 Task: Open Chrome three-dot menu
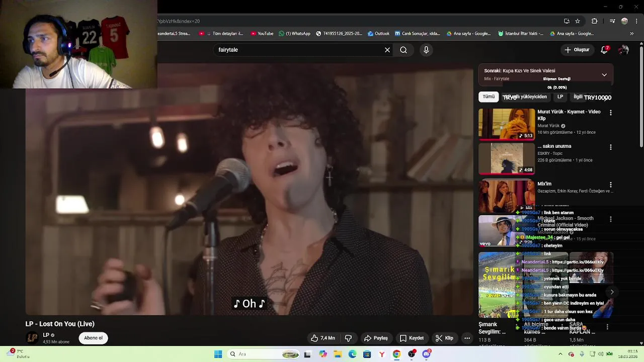click(x=637, y=21)
